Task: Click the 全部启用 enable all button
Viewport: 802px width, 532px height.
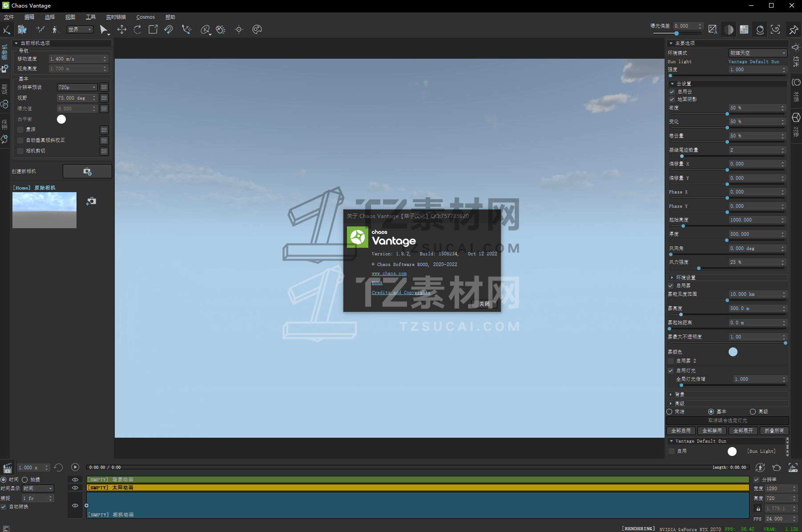Action: (681, 431)
